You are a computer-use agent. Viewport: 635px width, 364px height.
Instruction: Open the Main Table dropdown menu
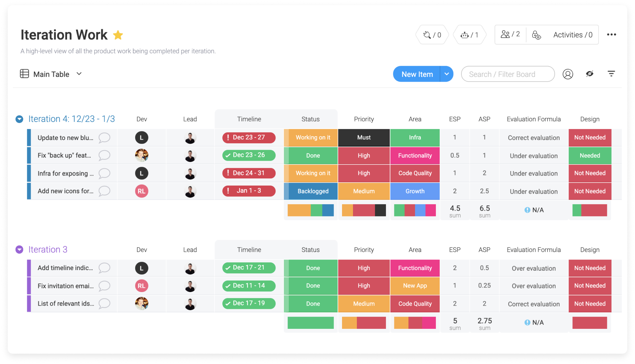click(x=80, y=74)
